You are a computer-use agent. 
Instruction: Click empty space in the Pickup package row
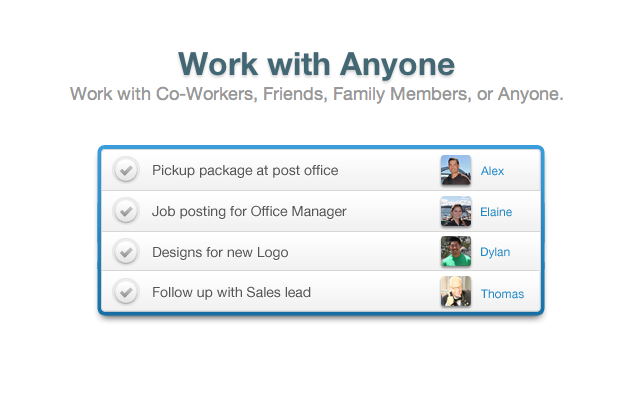tap(390, 171)
